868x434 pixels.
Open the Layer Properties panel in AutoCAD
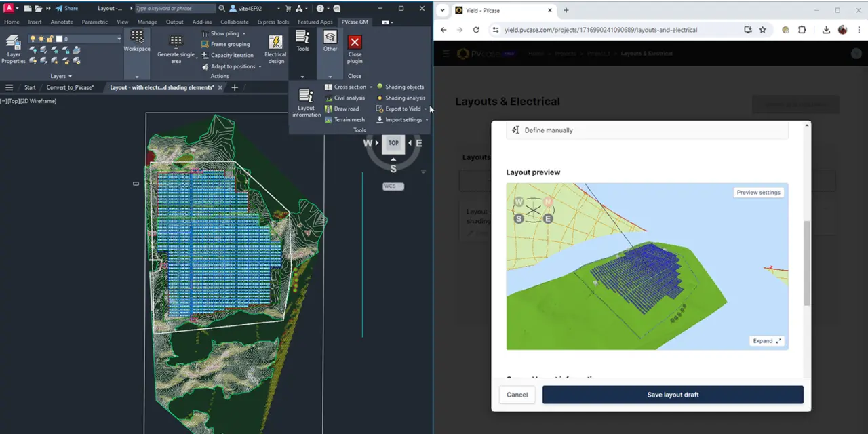(x=13, y=48)
